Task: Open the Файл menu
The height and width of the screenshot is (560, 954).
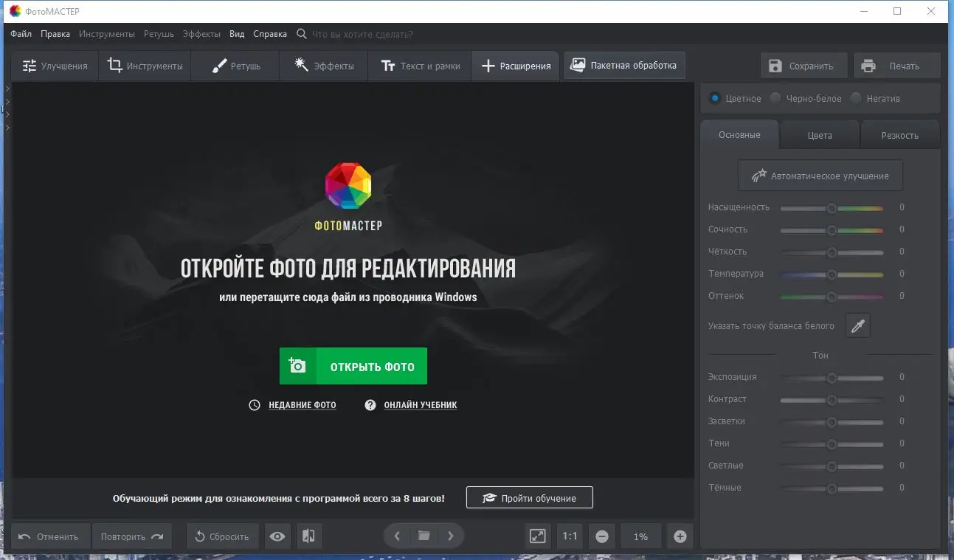Action: [20, 33]
